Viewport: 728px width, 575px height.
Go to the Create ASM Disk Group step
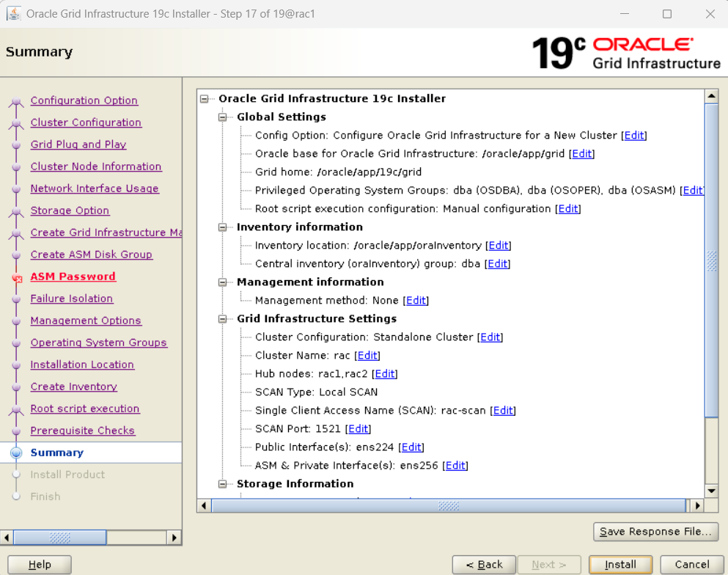click(x=92, y=254)
